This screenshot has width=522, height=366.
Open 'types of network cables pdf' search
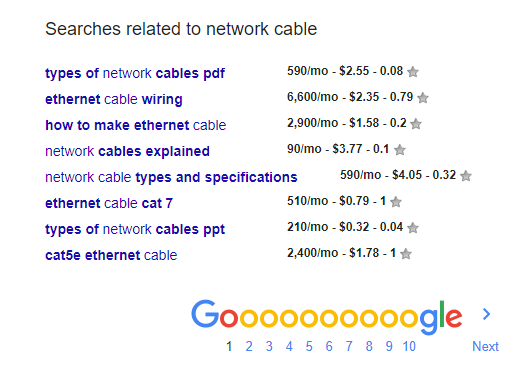point(135,73)
